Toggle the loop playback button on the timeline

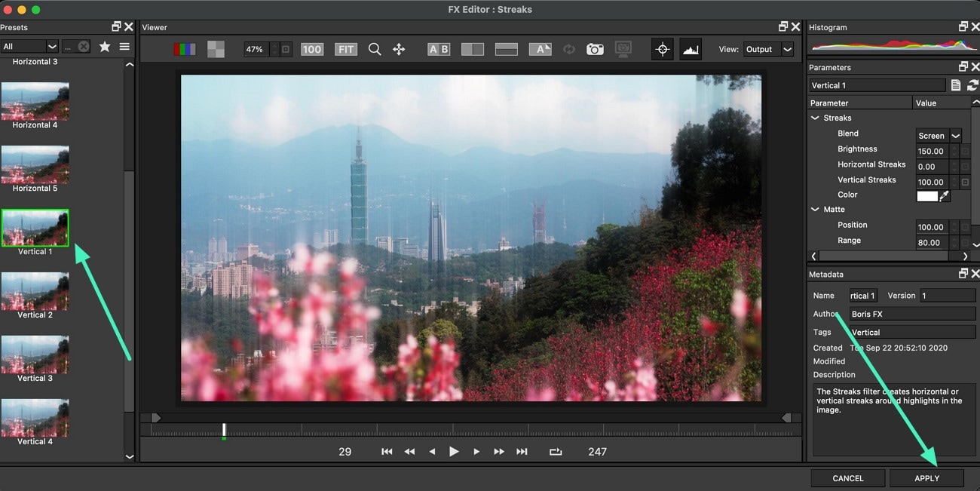(x=556, y=451)
